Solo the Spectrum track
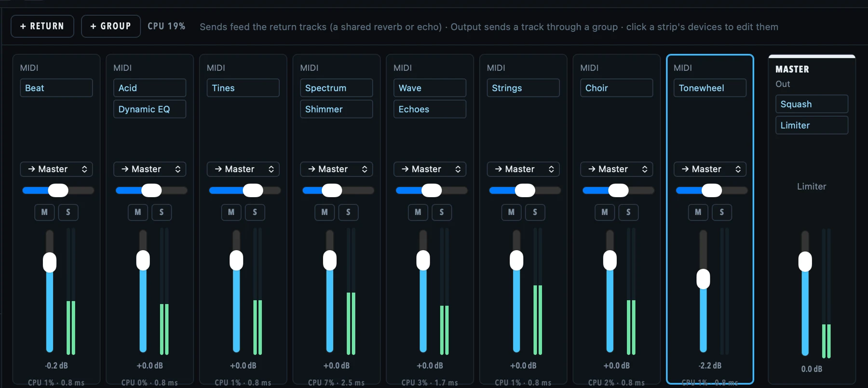This screenshot has height=388, width=868. click(x=348, y=212)
